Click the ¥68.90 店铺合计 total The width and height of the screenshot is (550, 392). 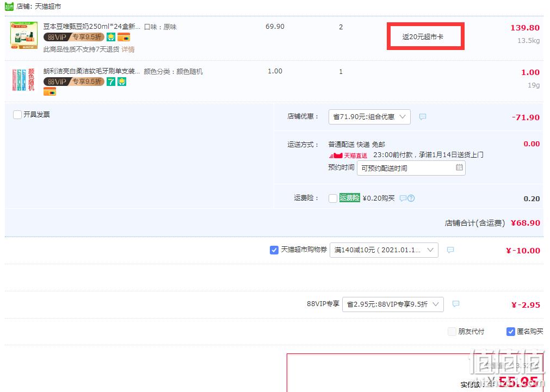point(526,223)
